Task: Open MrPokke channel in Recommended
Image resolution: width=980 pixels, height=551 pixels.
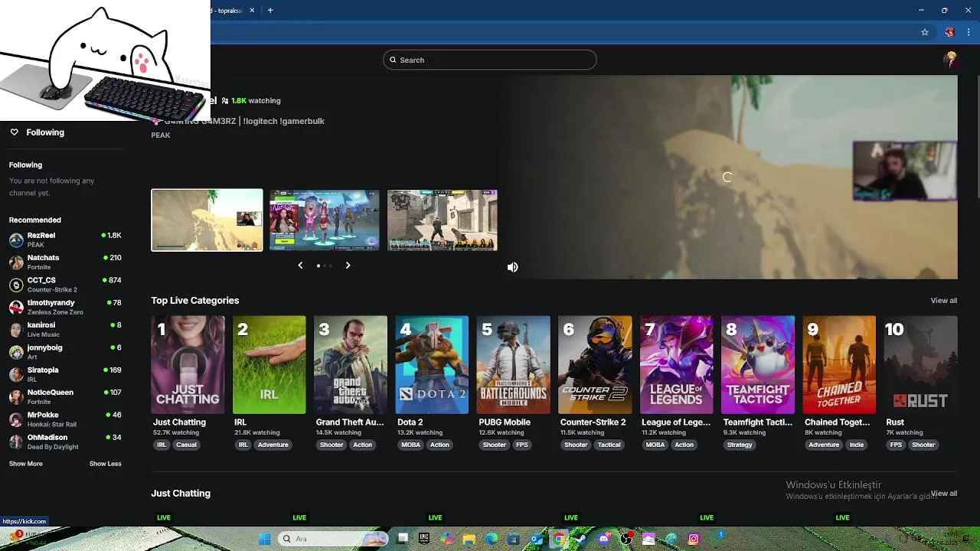Action: click(65, 419)
